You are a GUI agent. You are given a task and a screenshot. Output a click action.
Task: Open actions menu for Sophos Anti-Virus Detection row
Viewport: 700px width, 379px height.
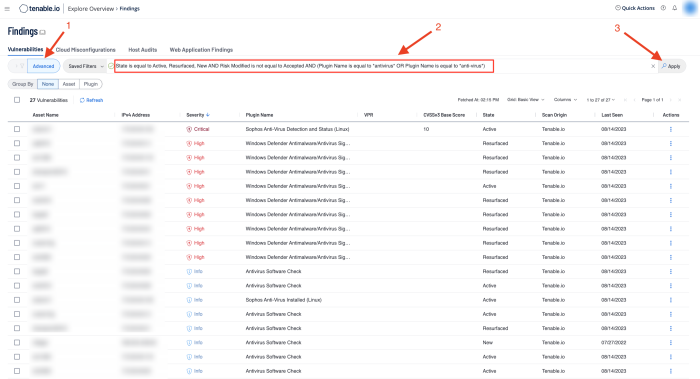(x=671, y=129)
